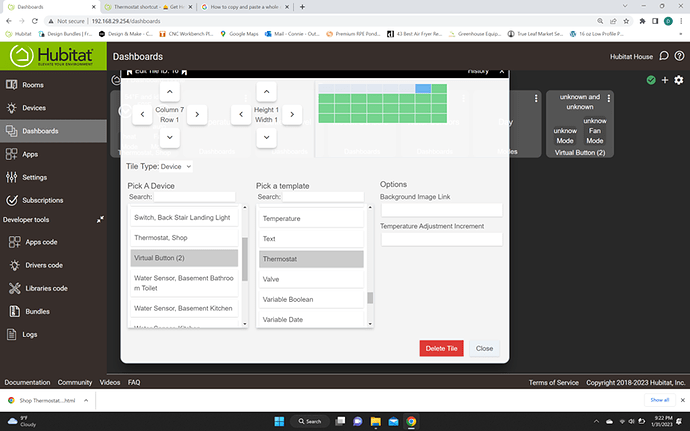
Task: Move the tile down one row
Action: 170,137
